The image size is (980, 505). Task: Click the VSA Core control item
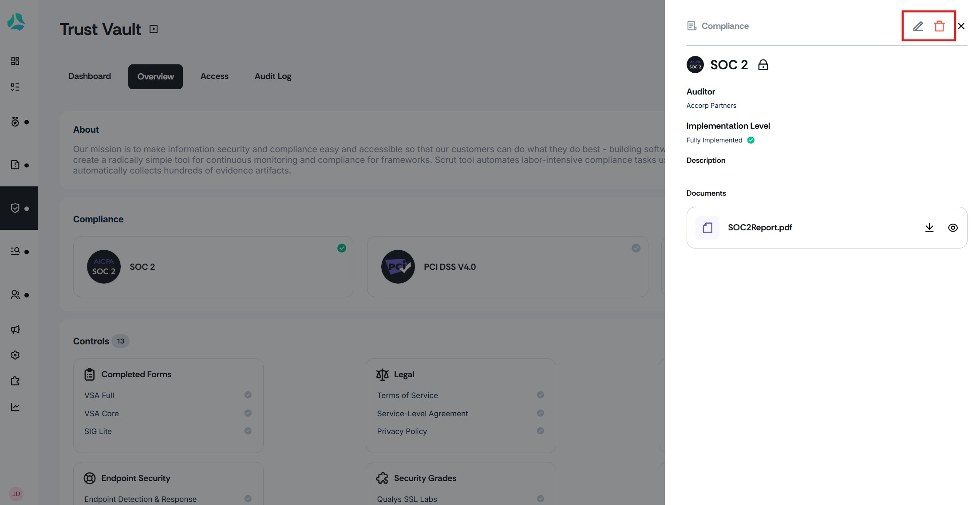(x=102, y=414)
